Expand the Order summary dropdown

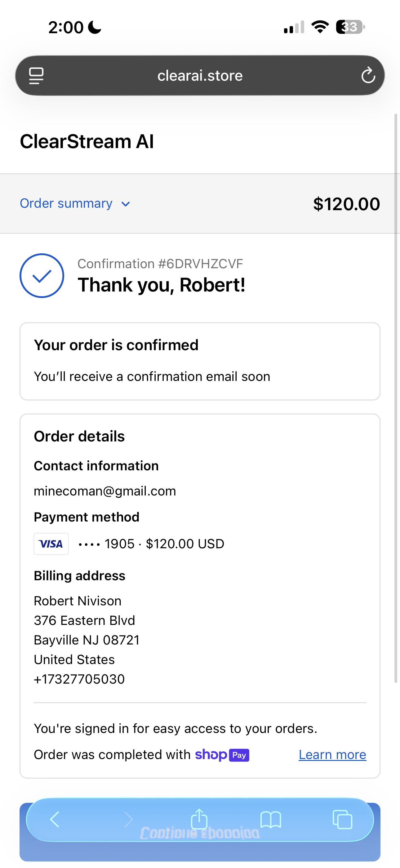click(x=66, y=204)
